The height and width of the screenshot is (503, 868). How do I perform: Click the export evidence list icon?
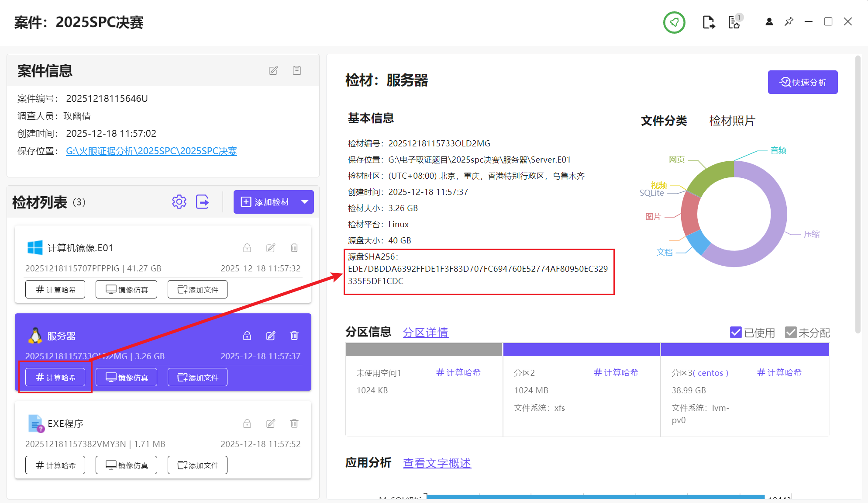tap(203, 202)
